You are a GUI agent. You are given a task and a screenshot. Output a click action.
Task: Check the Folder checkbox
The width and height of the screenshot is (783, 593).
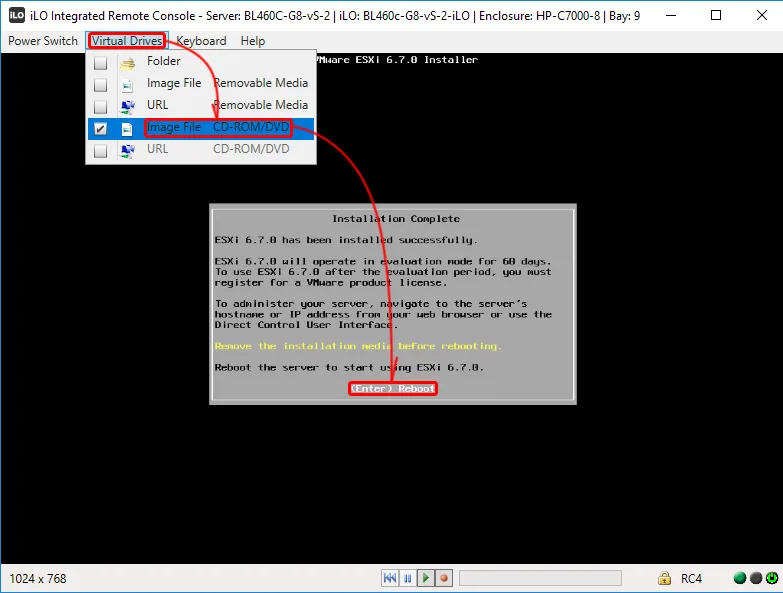pos(100,63)
